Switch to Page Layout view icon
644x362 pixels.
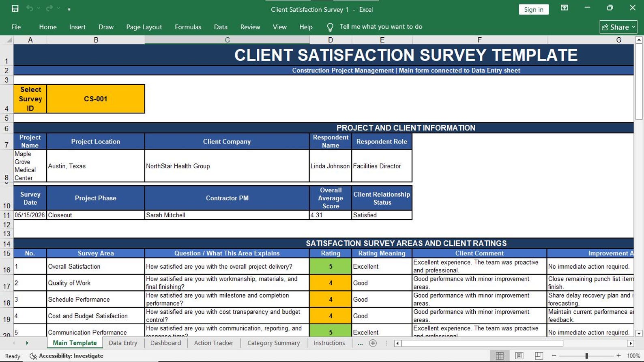coord(519,356)
